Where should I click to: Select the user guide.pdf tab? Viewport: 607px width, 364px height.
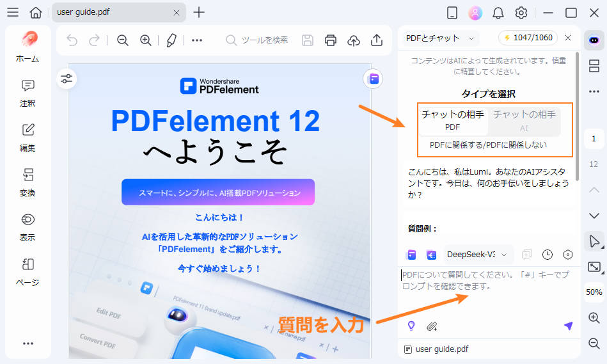(118, 12)
